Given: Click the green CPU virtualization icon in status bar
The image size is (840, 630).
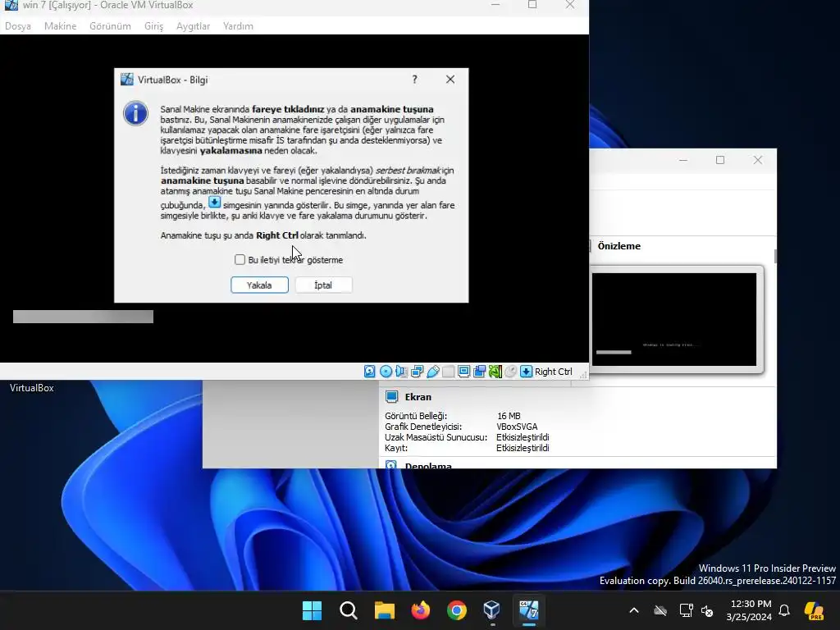Looking at the screenshot, I should [495, 372].
